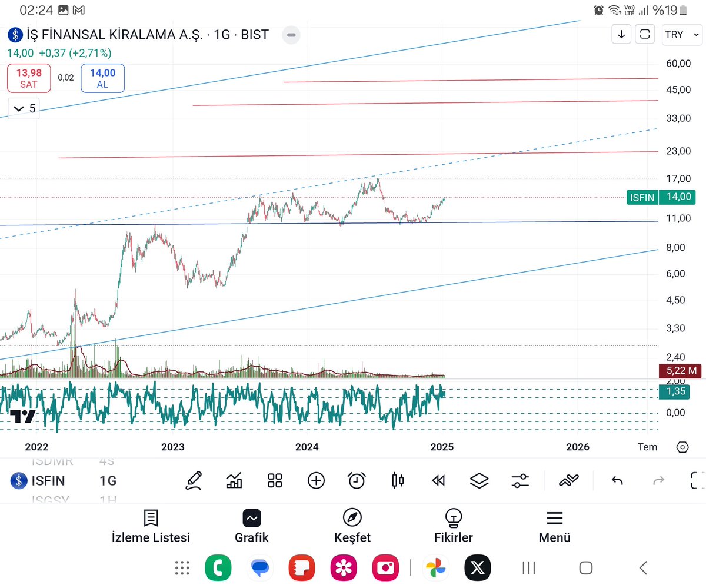Open the Phone app in the dock
Image resolution: width=706 pixels, height=588 pixels.
[x=218, y=567]
